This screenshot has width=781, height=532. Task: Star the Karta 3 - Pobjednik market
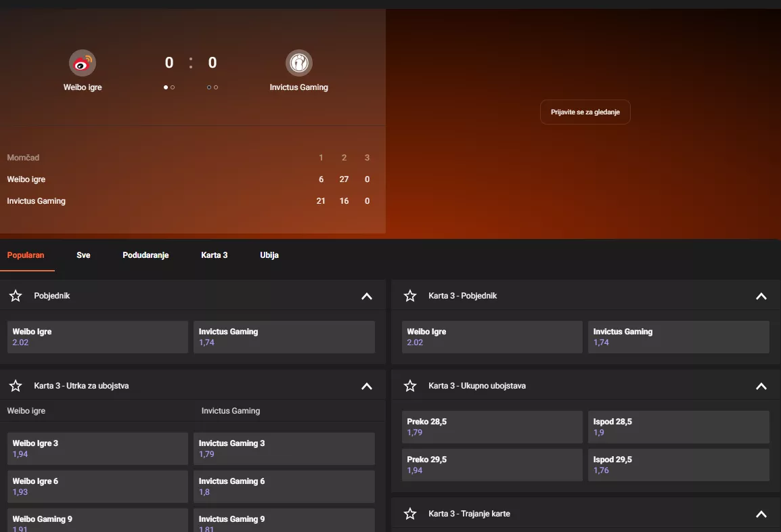point(410,296)
